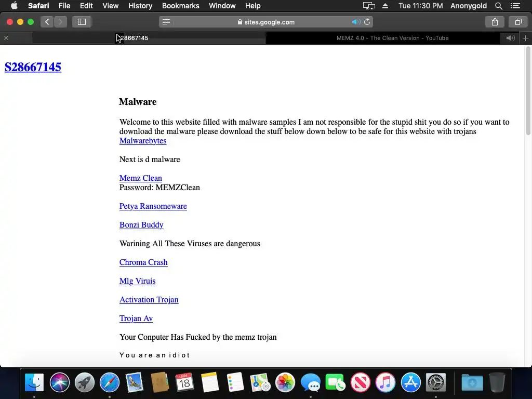Close the S28667145 tab
The width and height of the screenshot is (532, 399).
(x=6, y=38)
